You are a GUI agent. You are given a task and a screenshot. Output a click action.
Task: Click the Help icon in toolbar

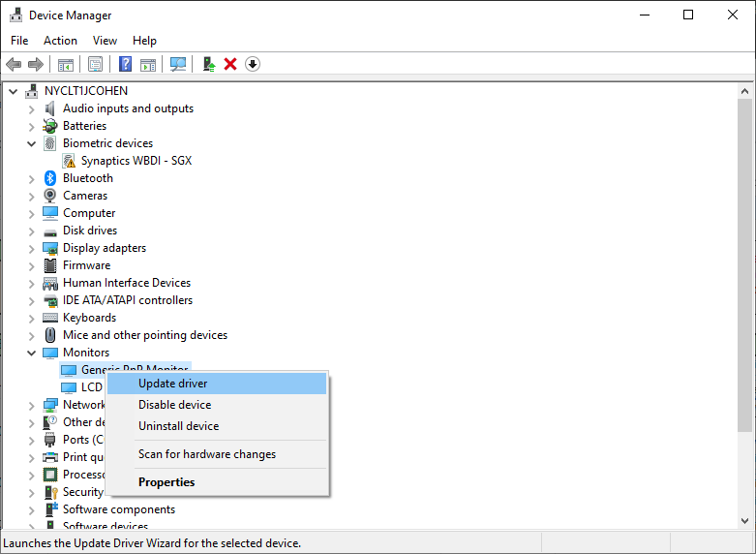125,64
